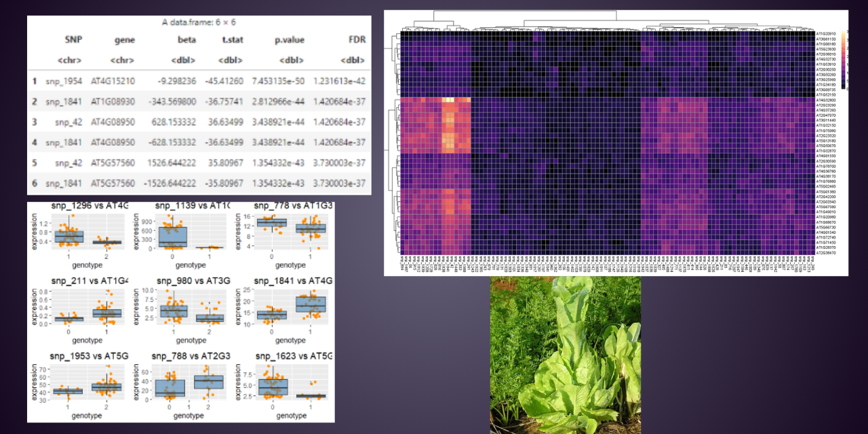The image size is (868, 434).
Task: Sort the table by the FDR column
Action: tap(356, 39)
